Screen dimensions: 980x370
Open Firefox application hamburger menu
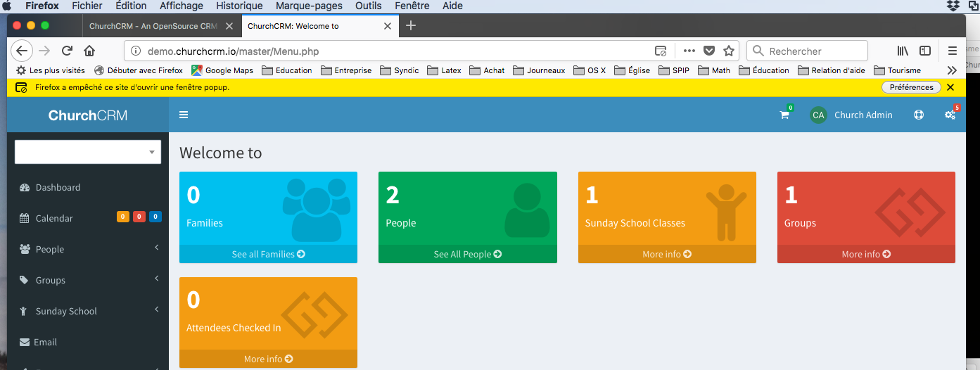click(953, 51)
